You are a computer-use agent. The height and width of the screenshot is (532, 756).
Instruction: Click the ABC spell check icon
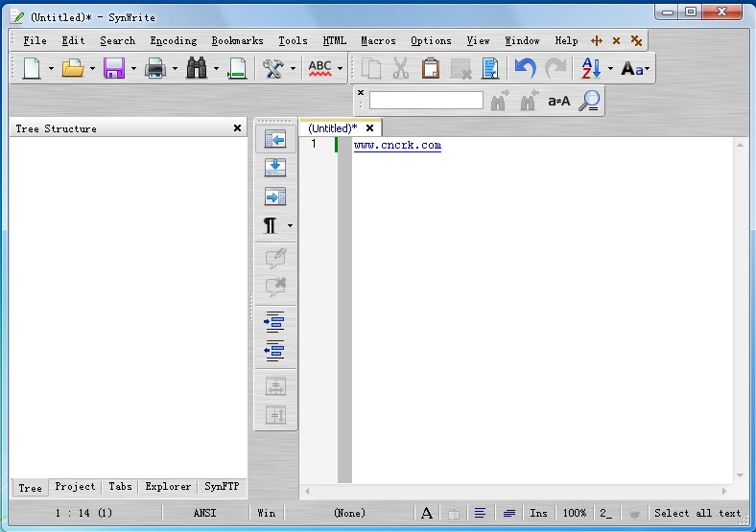pos(319,68)
